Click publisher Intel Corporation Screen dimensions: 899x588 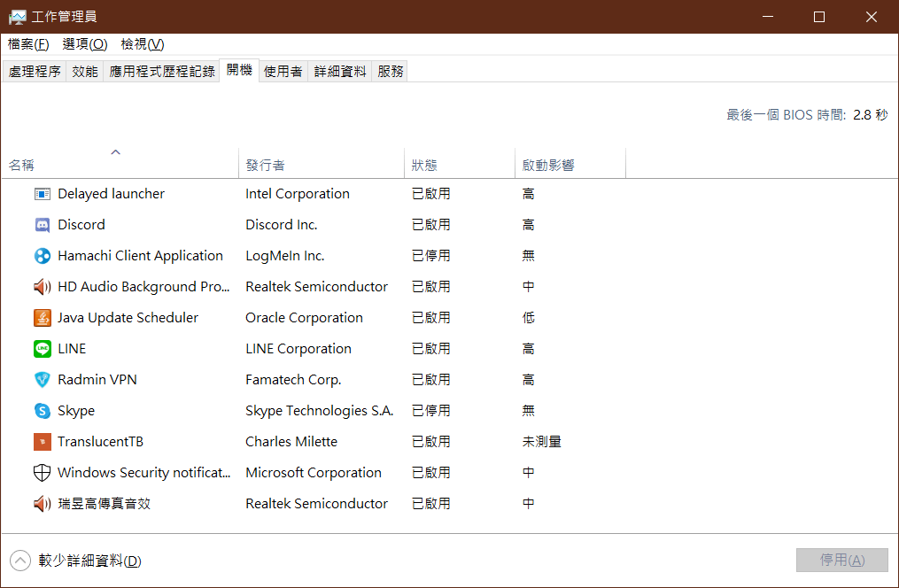pos(298,194)
